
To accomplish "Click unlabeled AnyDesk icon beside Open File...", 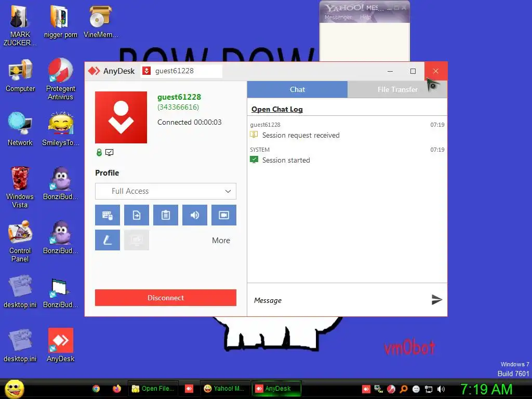I will tap(189, 389).
